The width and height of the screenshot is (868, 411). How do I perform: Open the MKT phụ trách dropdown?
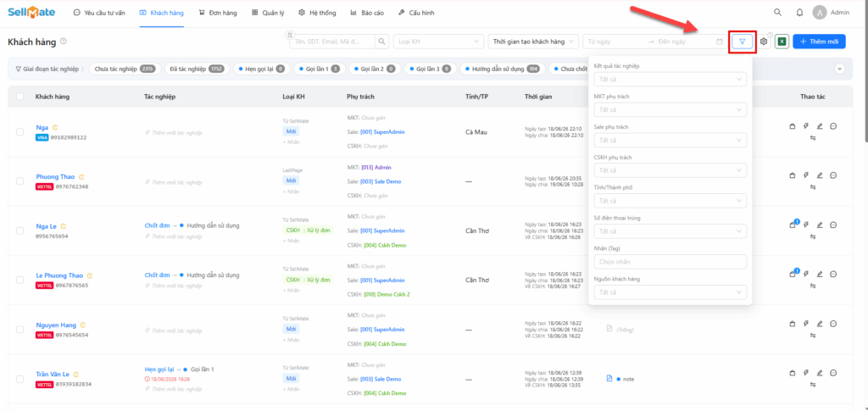[670, 110]
